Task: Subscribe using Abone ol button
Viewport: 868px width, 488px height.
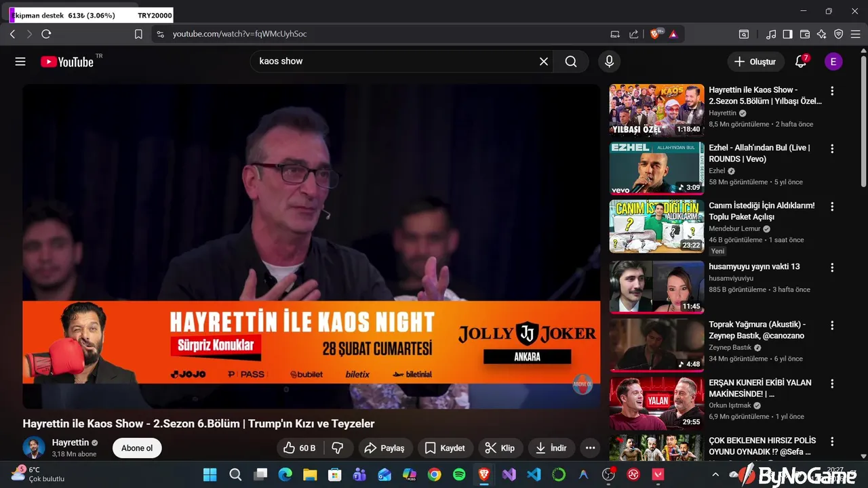Action: tap(137, 448)
